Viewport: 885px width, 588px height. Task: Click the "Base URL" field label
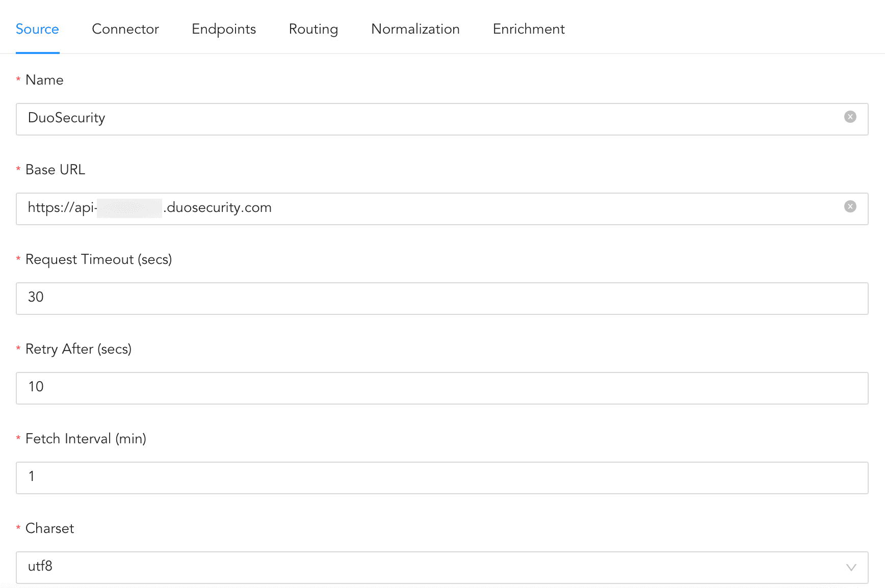coord(55,170)
